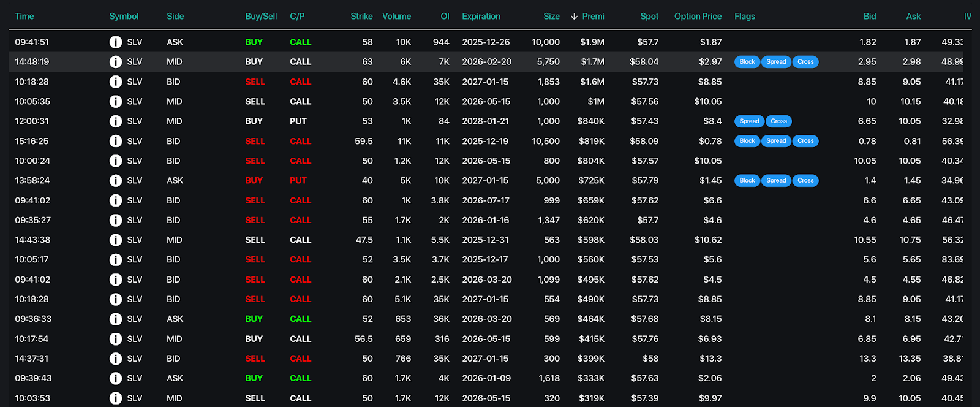Viewport: 980px width, 407px height.
Task: Open info icon for 09:41:02 $495K row
Action: pos(115,280)
